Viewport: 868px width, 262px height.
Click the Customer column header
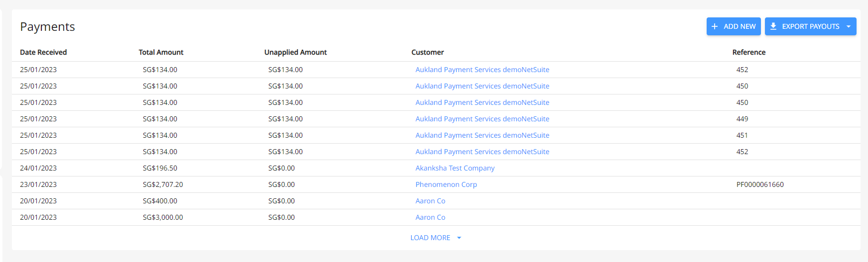pos(427,52)
